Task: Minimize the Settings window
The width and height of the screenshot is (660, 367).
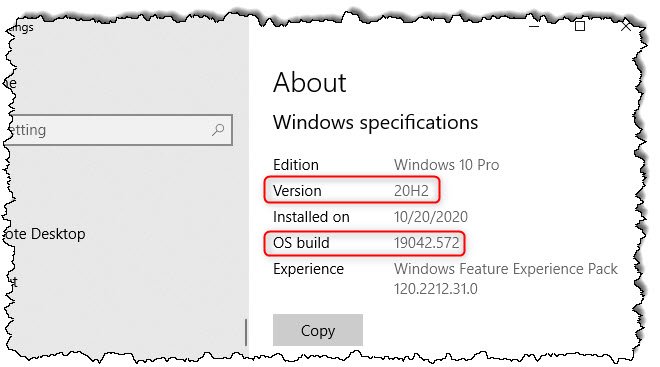Action: 534,27
